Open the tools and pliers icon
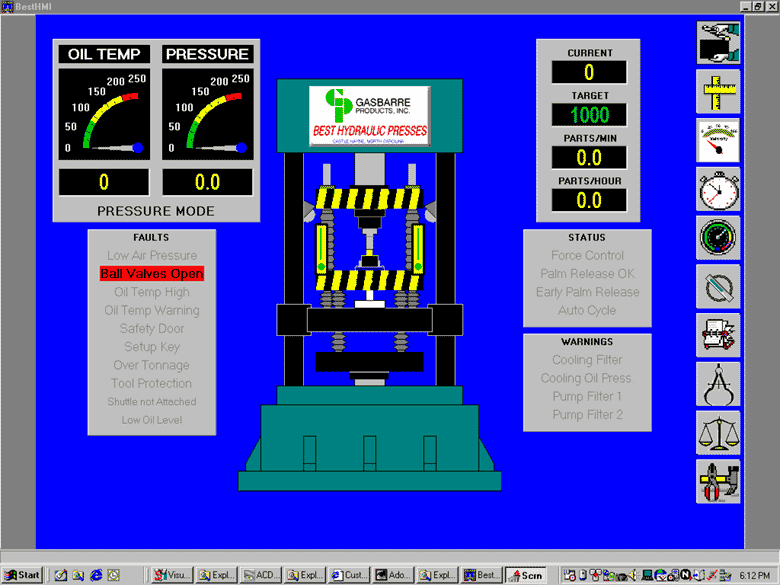This screenshot has width=780, height=585. coord(718,482)
